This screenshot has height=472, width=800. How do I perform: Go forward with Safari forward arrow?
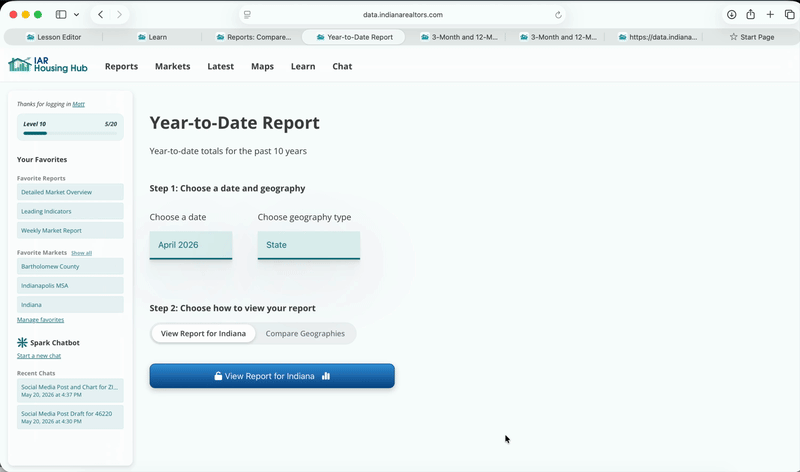[x=119, y=15]
